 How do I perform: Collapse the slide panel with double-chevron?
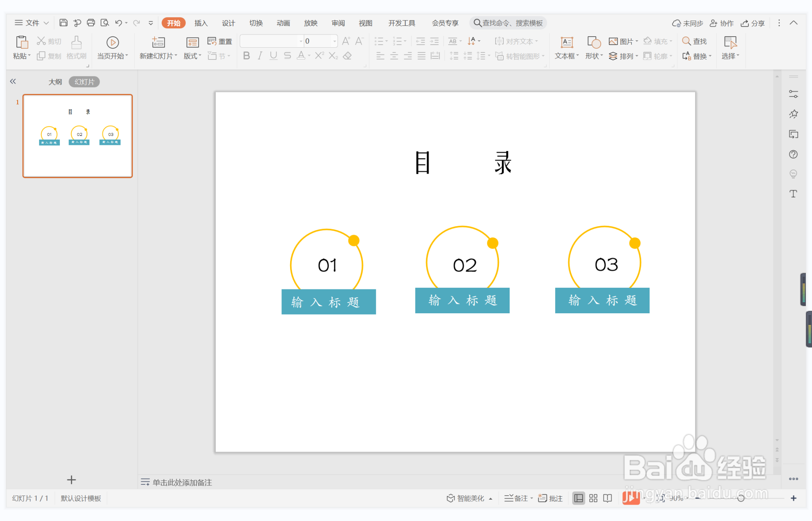13,82
